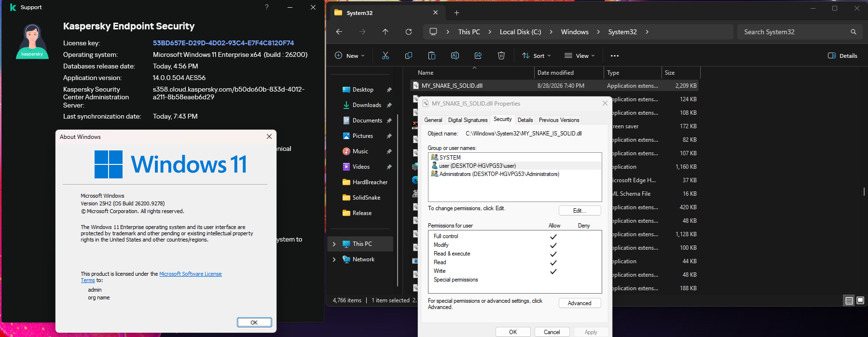
Task: Expand the Network tree node
Action: (334, 259)
